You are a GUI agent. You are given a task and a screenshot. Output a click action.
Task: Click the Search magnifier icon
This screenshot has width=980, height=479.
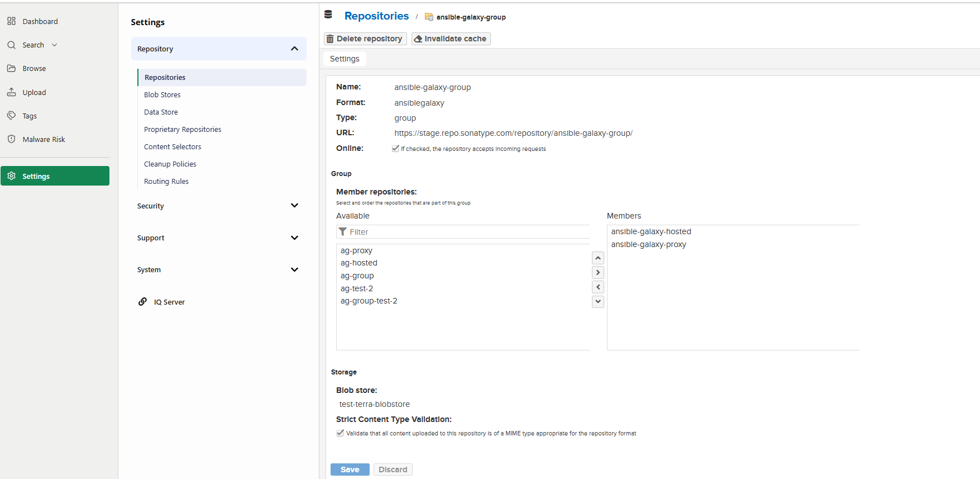(x=11, y=45)
